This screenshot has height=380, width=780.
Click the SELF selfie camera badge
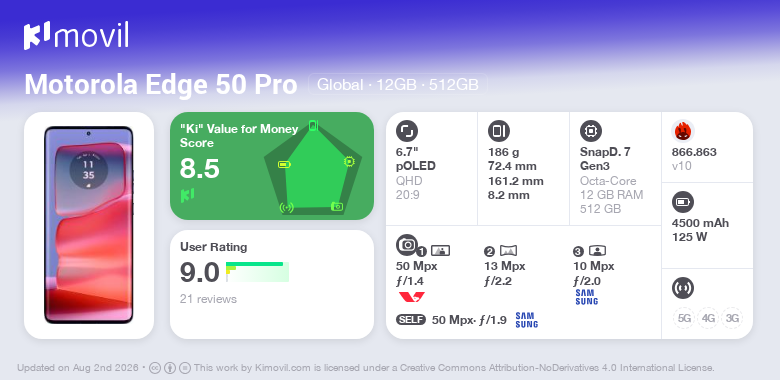(411, 320)
